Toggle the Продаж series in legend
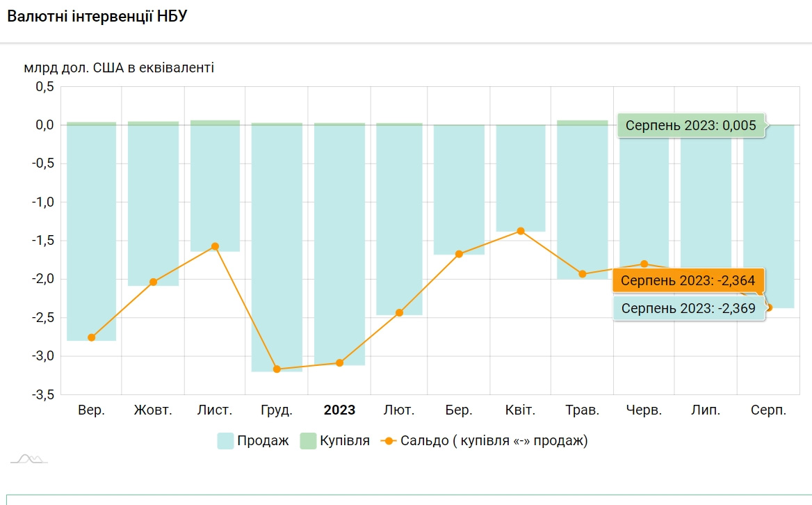 (x=262, y=440)
